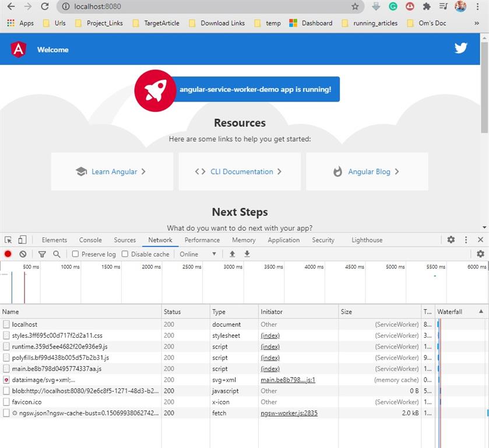Open the Online throttling dropdown
The width and height of the screenshot is (489, 448).
point(198,254)
